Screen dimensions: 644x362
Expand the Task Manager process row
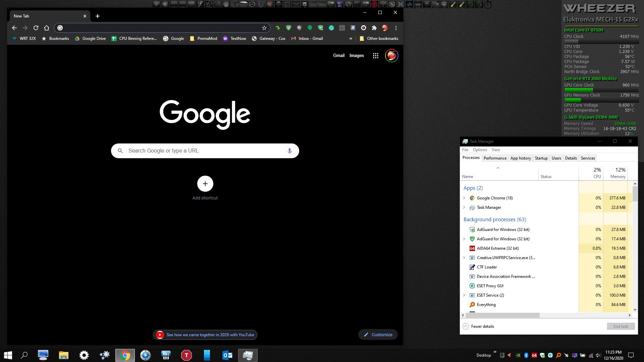pyautogui.click(x=464, y=207)
